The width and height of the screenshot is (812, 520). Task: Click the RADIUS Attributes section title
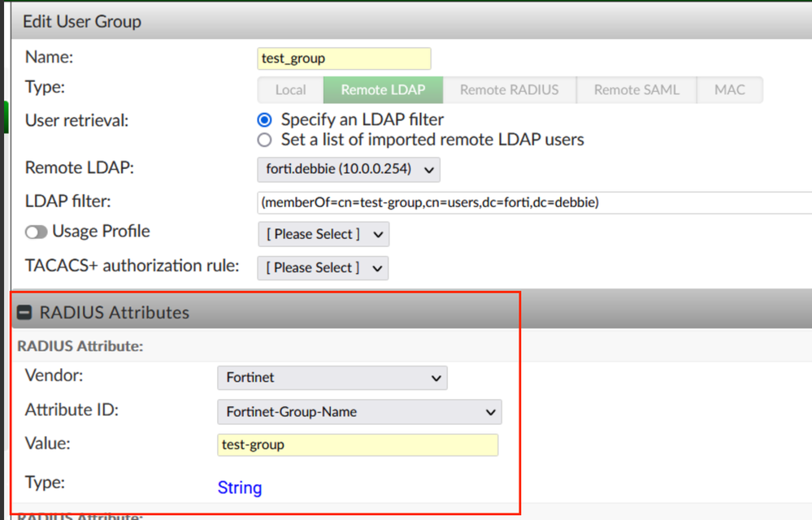tap(115, 313)
